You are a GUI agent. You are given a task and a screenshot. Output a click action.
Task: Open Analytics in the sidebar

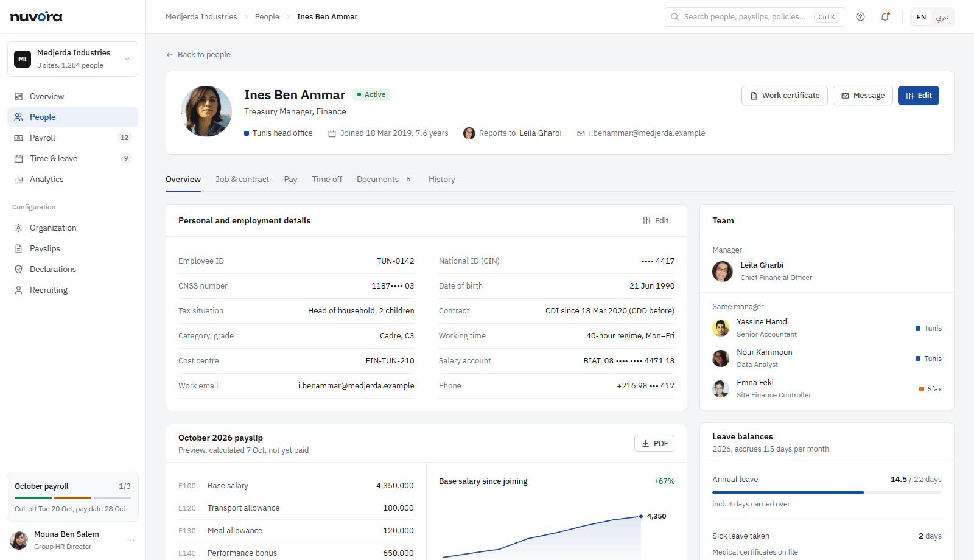tap(72, 179)
